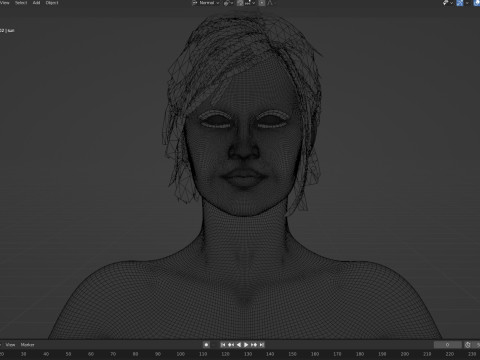Toggle snapping magnet icon

(x=240, y=3)
